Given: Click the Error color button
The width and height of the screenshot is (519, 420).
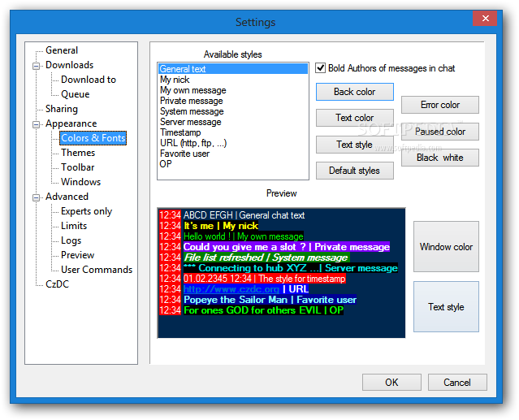Looking at the screenshot, I should click(440, 105).
